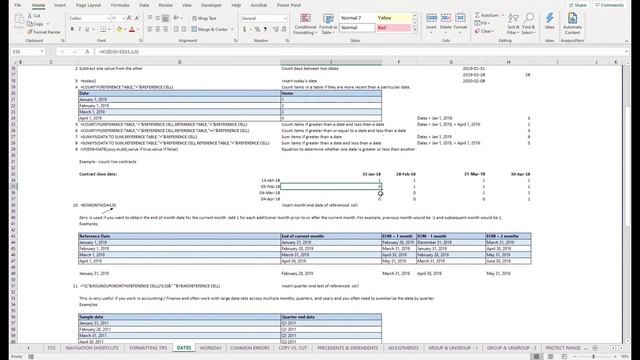Open Conditional Formatting menu
The height and width of the screenshot is (360, 640).
(305, 24)
